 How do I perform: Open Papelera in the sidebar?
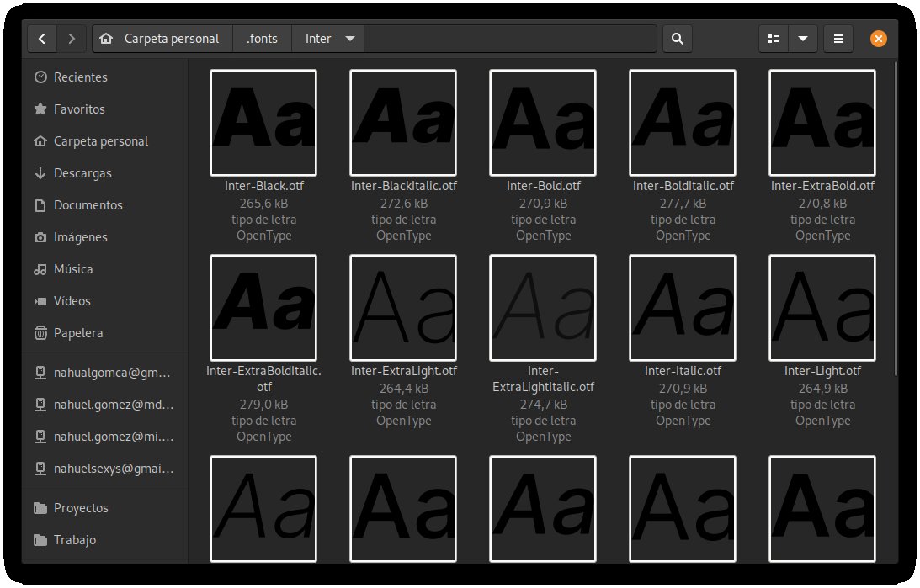point(105,333)
